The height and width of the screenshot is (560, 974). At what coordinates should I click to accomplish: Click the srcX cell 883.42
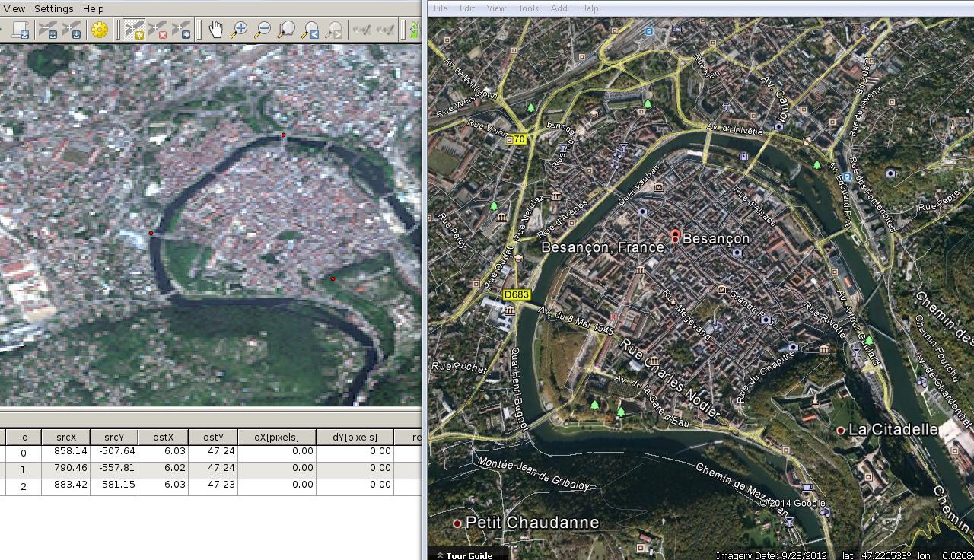(66, 485)
